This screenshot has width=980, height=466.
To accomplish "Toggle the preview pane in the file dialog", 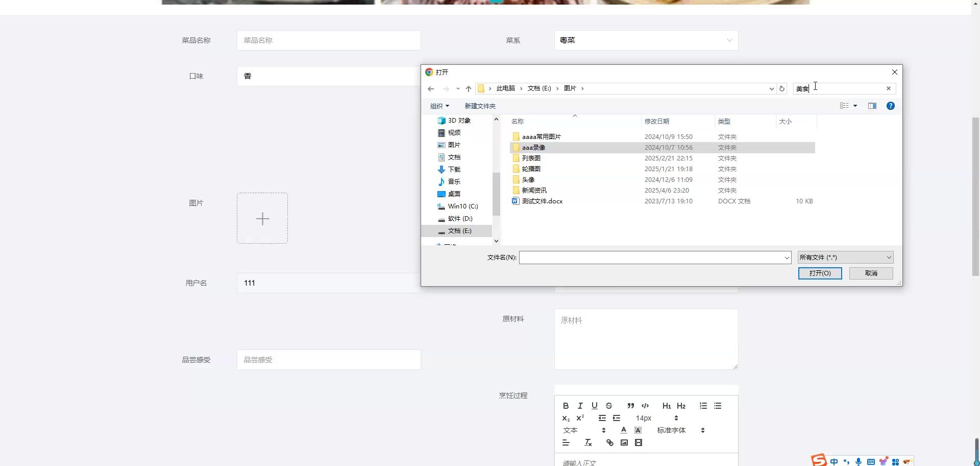I will 872,106.
